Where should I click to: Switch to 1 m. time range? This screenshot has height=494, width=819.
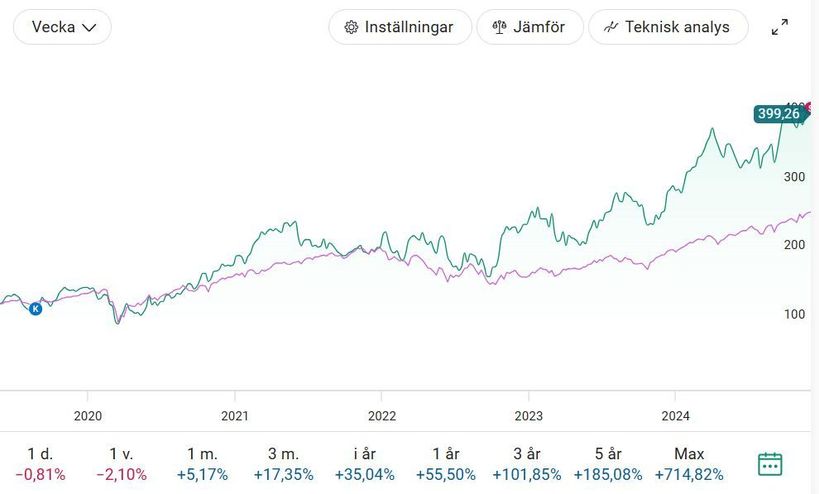click(202, 464)
